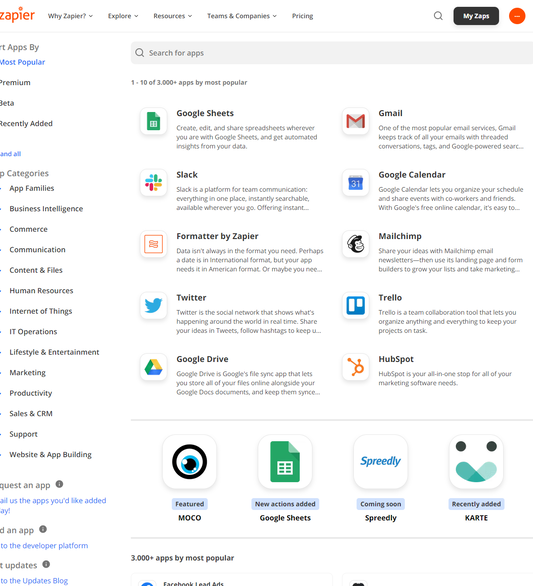Sort apps by Most Popular

(x=22, y=62)
